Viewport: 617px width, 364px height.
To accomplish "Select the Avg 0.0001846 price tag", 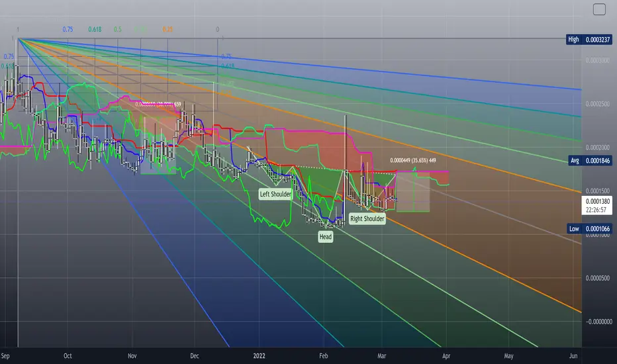I will pos(591,161).
